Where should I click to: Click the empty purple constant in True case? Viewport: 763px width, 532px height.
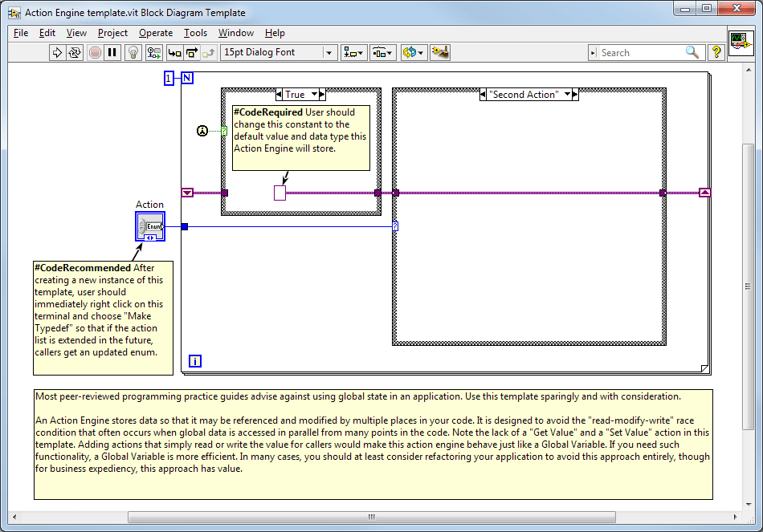point(279,193)
